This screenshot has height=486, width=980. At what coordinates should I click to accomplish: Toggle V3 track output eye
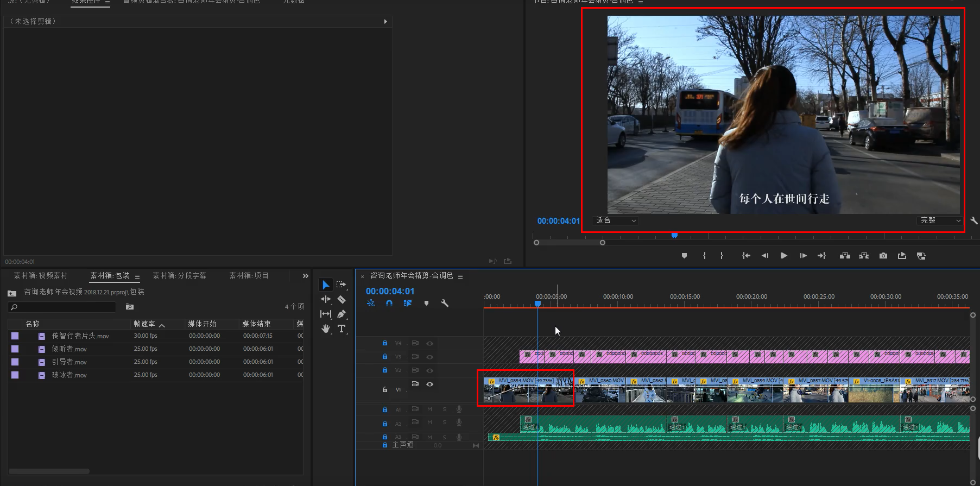coord(429,357)
